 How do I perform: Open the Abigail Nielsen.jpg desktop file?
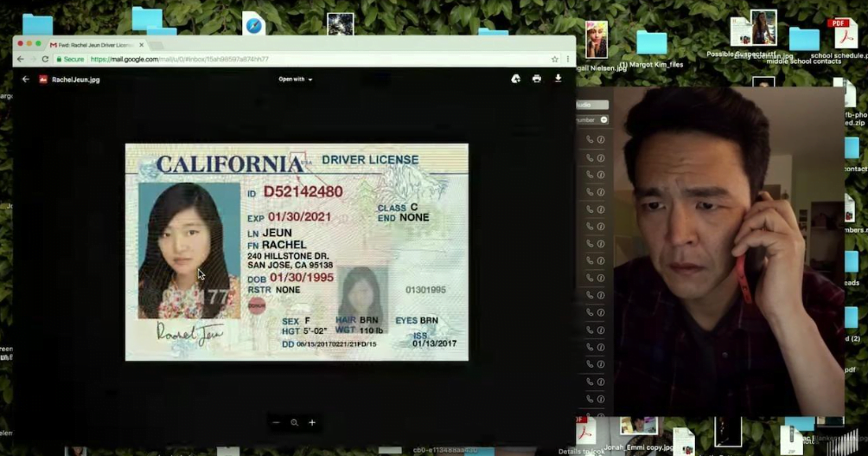(597, 40)
